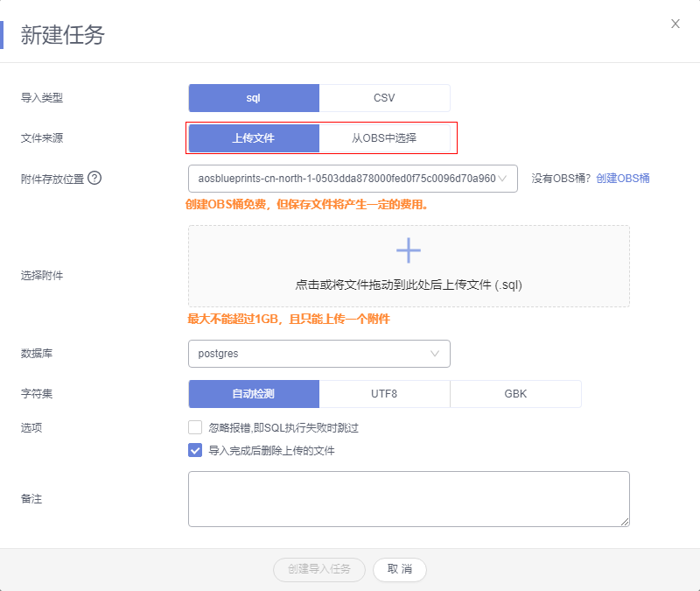Choose GBK character set
This screenshot has width=700, height=591.
515,394
